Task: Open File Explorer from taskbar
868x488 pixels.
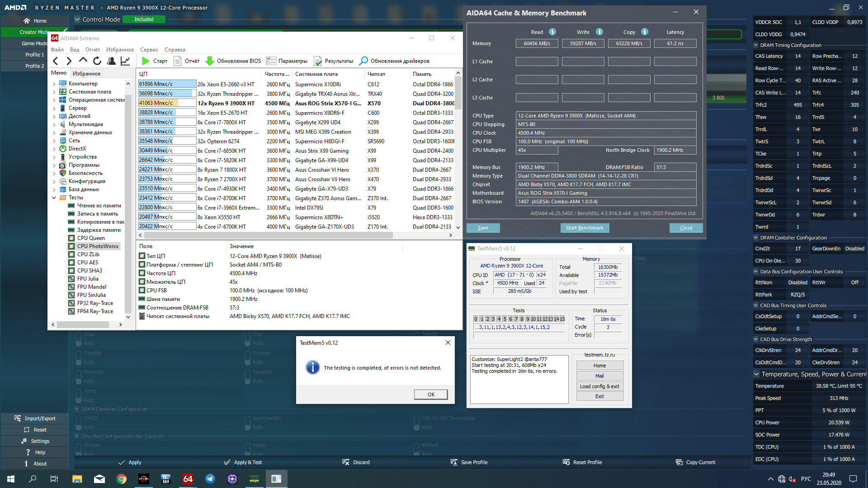Action: coord(77,479)
